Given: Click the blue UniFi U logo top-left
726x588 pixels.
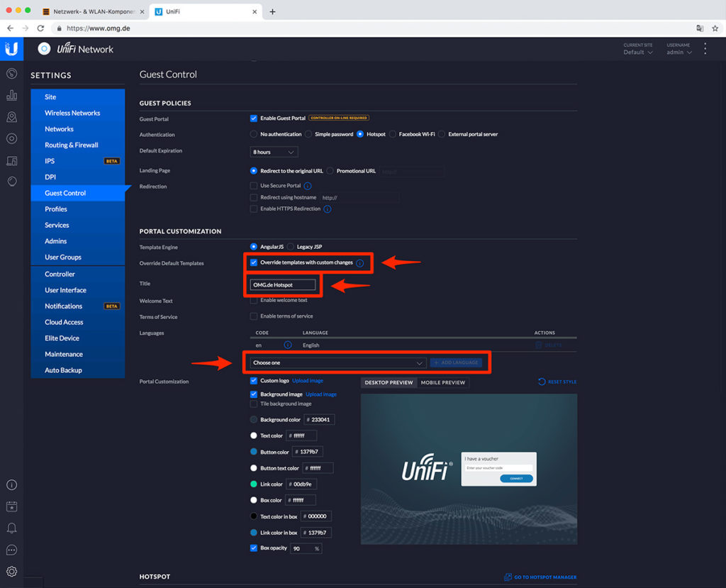Looking at the screenshot, I should pos(11,49).
